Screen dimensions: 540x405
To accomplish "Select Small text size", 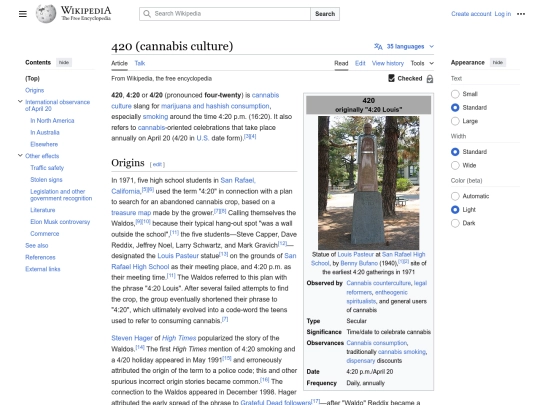I will point(455,94).
